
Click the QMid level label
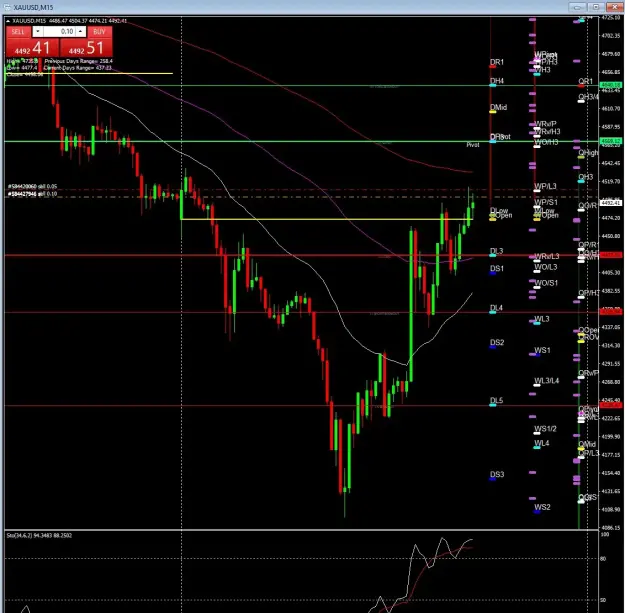pyautogui.click(x=587, y=444)
